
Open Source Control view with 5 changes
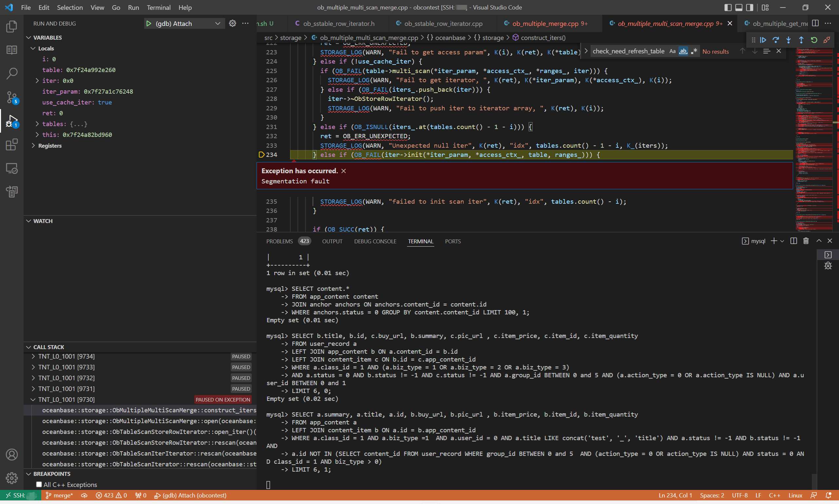(x=11, y=97)
